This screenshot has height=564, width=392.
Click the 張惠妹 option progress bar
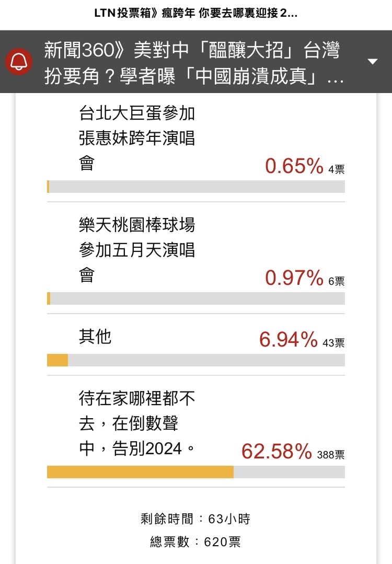click(196, 187)
